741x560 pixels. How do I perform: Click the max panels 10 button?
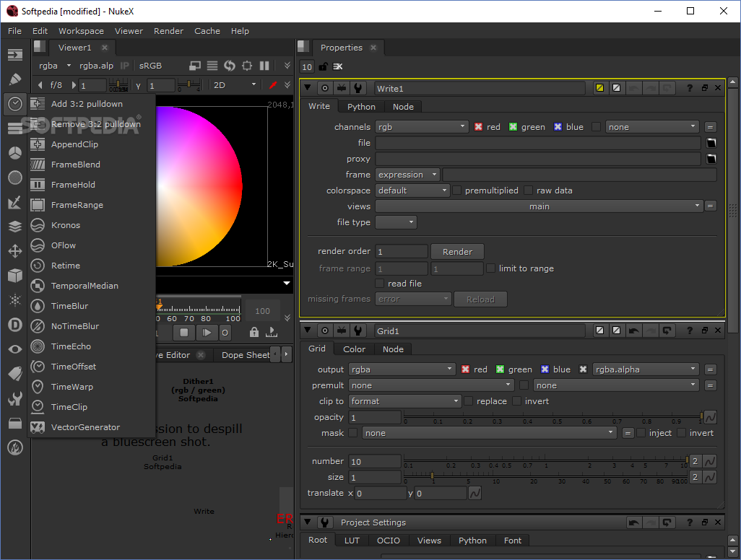[307, 66]
